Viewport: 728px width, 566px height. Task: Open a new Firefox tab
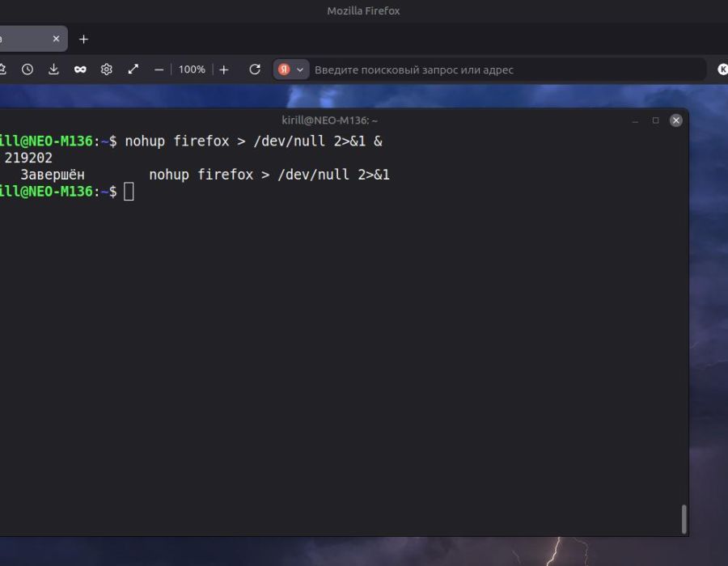coord(83,40)
